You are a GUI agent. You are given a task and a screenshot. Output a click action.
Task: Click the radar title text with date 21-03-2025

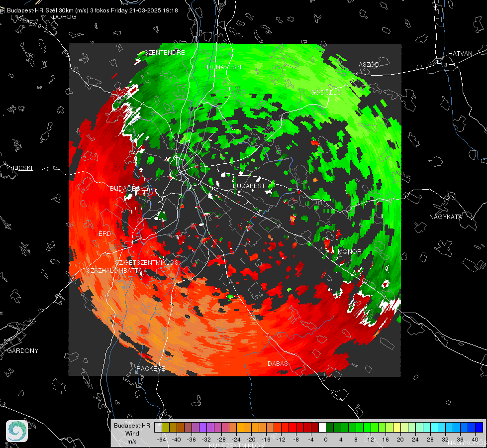click(x=92, y=10)
